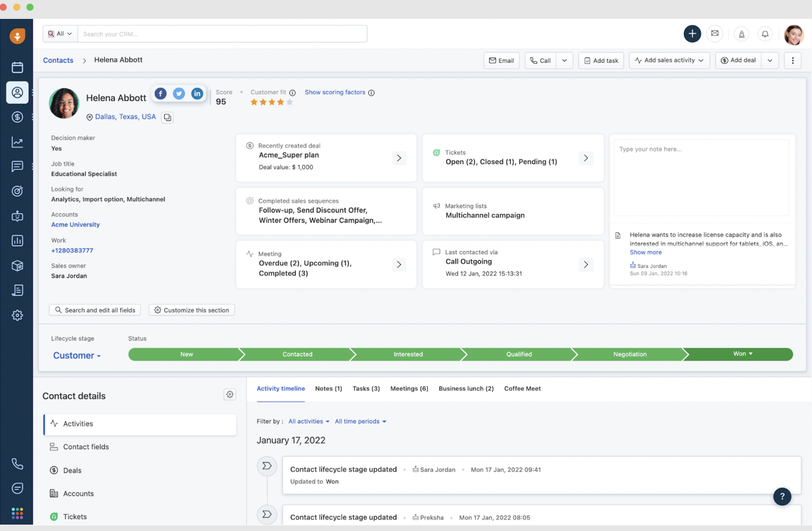Click Customize this section button

192,310
